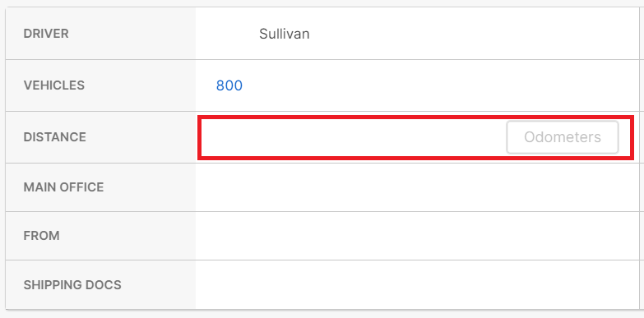Screen dimensions: 644x318
Task: Click the empty Shipping Docs value cell
Action: 417,285
